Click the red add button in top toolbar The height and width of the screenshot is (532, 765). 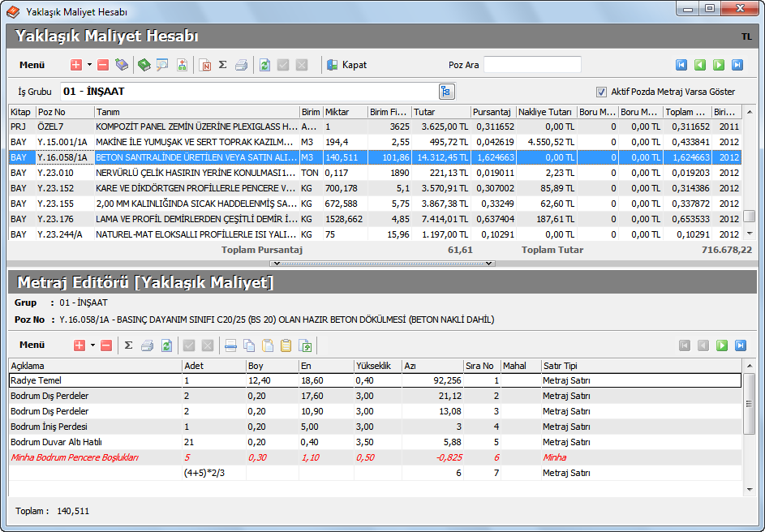pos(77,65)
